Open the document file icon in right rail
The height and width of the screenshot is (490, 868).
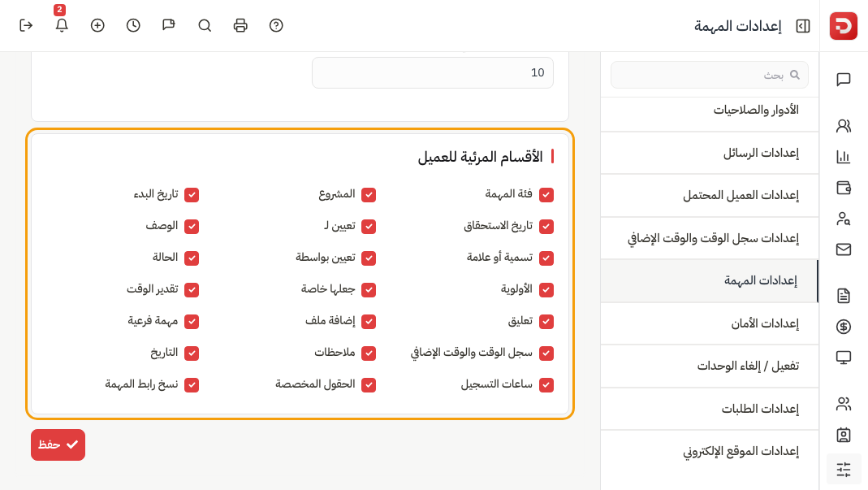coord(844,296)
